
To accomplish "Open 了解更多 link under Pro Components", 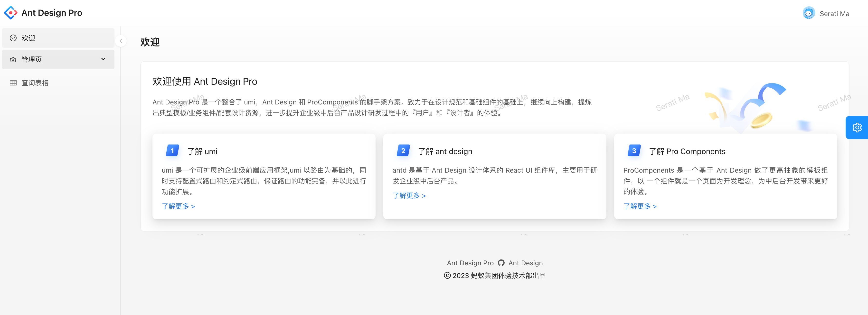I will coord(640,206).
